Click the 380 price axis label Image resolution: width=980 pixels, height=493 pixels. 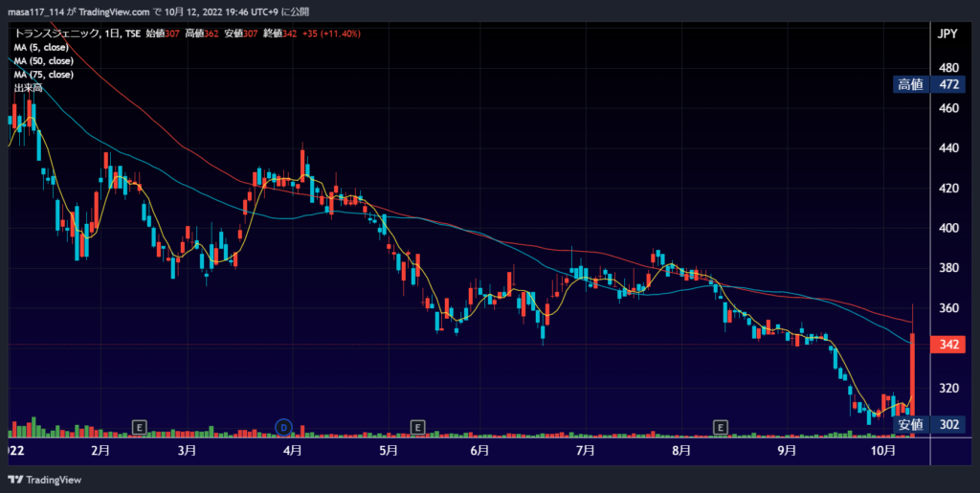tap(948, 268)
